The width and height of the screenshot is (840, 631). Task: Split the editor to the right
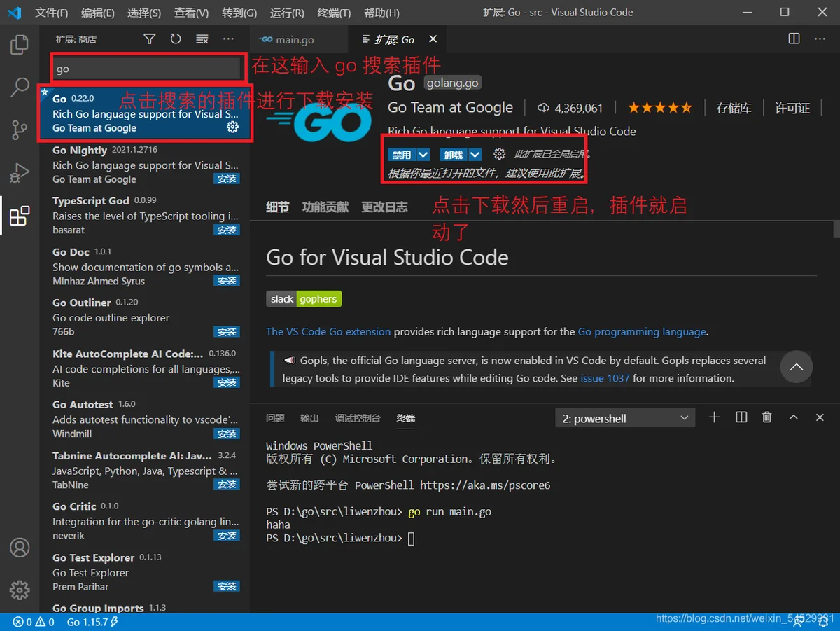[794, 39]
